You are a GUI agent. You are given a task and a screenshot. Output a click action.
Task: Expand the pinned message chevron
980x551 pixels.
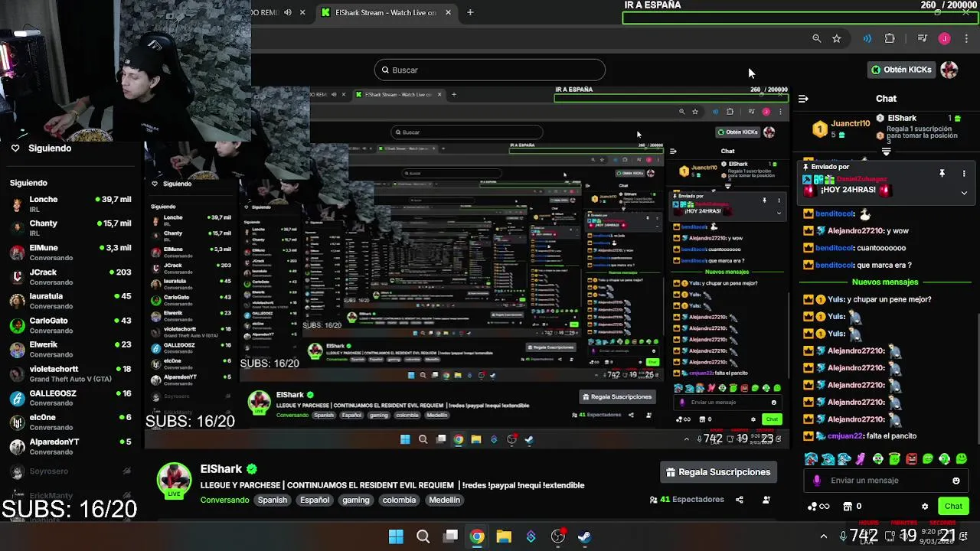tap(964, 193)
